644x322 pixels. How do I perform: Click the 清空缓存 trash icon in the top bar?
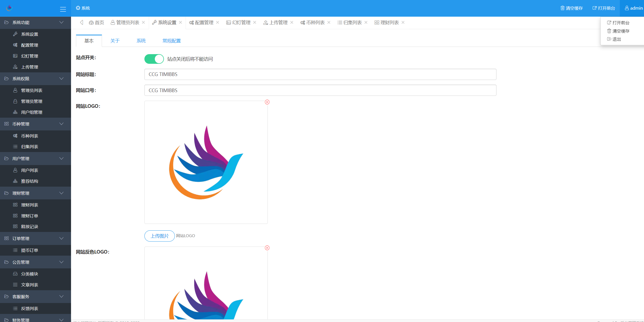[x=562, y=8]
